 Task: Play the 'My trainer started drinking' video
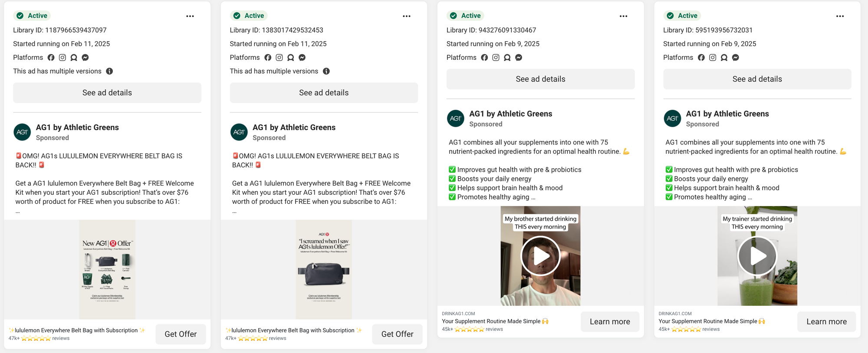(x=757, y=256)
